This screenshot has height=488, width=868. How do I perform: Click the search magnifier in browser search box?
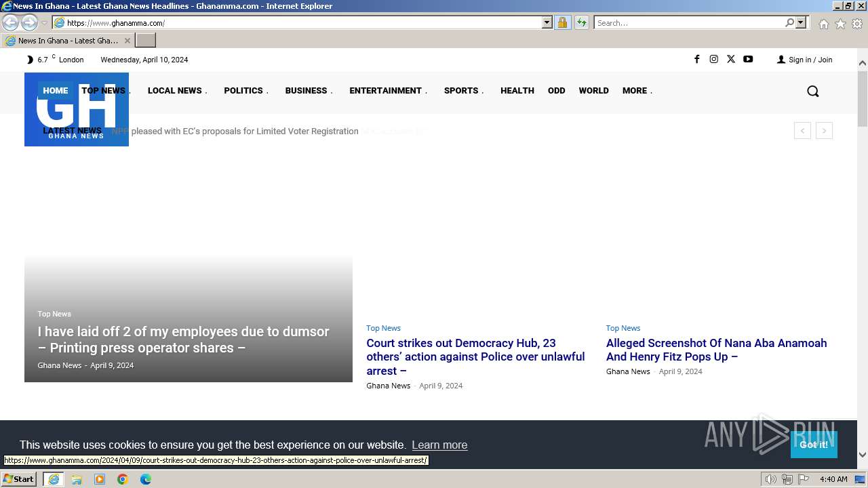(789, 22)
